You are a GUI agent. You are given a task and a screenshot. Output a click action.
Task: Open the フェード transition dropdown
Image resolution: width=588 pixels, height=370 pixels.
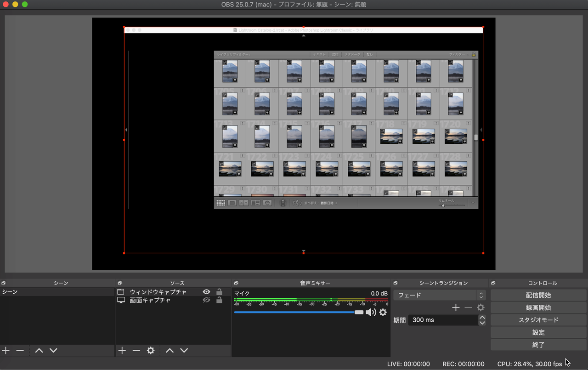pos(440,295)
